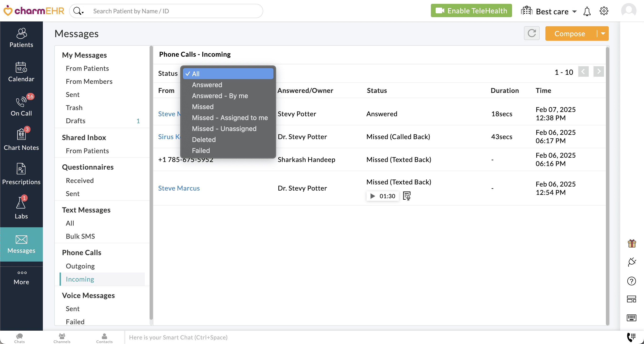Expand the Compose button dropdown arrow
Image resolution: width=644 pixels, height=344 pixels.
[603, 34]
